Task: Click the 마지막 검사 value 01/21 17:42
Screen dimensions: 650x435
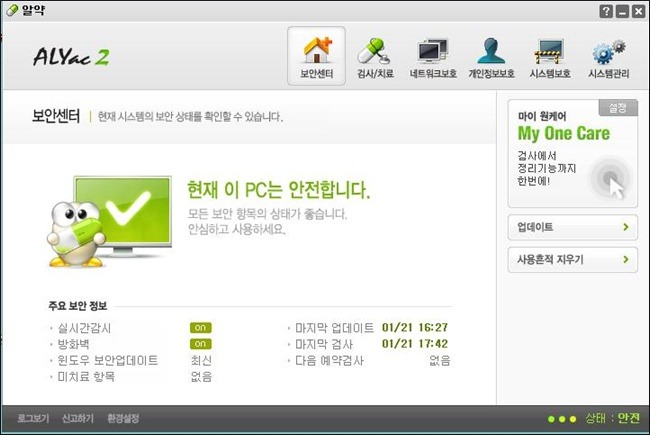Action: (x=415, y=344)
